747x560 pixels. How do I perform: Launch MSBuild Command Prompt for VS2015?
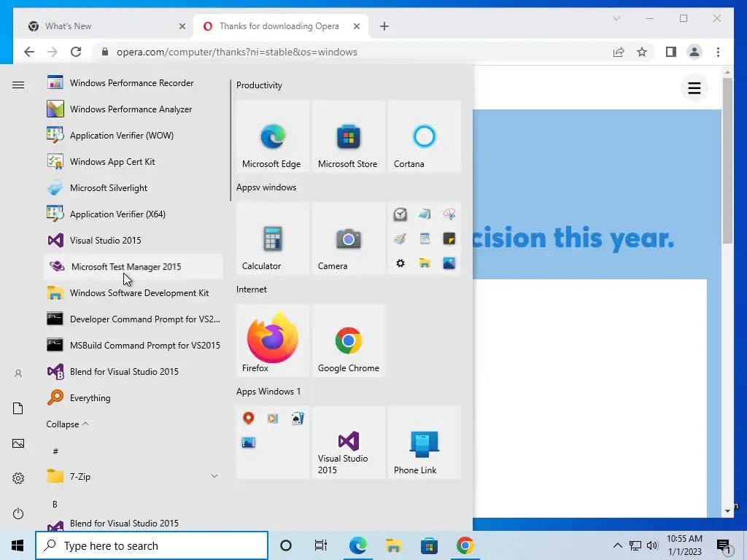pos(133,345)
